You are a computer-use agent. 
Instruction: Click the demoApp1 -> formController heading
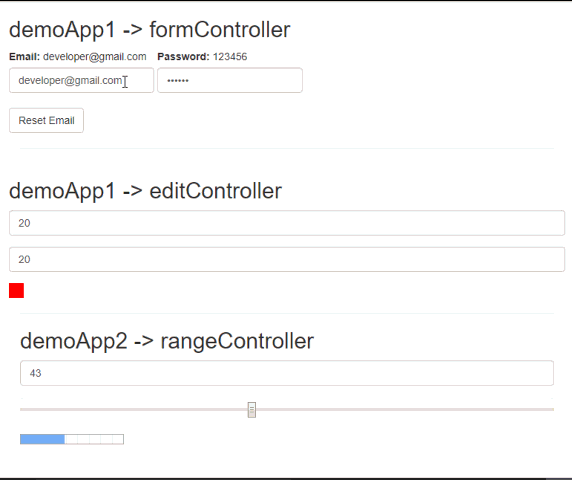point(150,30)
